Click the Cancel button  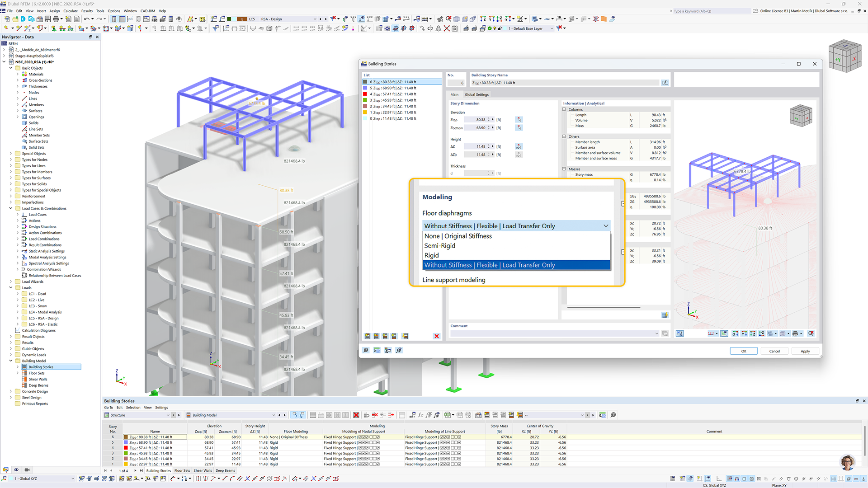click(774, 351)
